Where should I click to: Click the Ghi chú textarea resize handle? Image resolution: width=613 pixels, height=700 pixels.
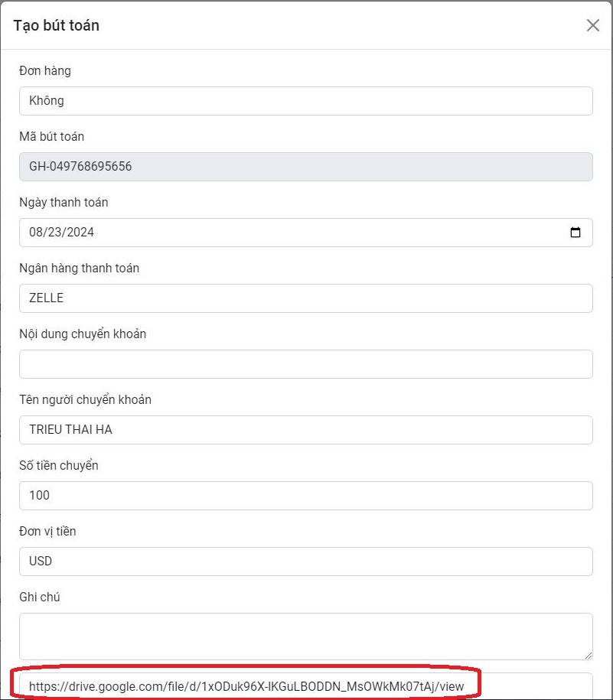tap(587, 654)
